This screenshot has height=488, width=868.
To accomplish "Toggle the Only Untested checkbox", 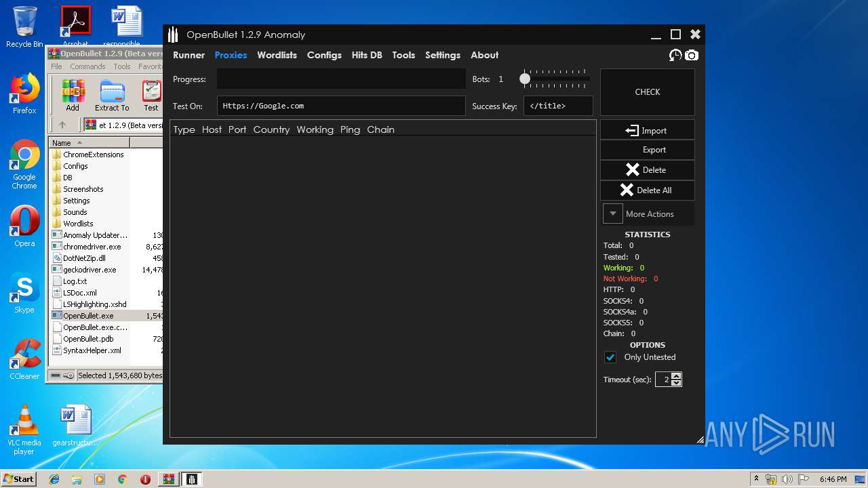I will 610,357.
